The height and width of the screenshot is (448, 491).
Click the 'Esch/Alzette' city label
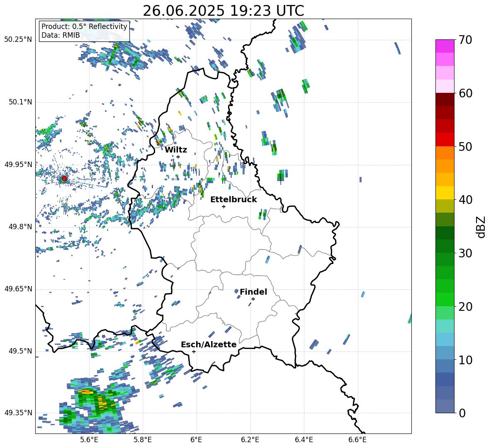[x=209, y=345]
